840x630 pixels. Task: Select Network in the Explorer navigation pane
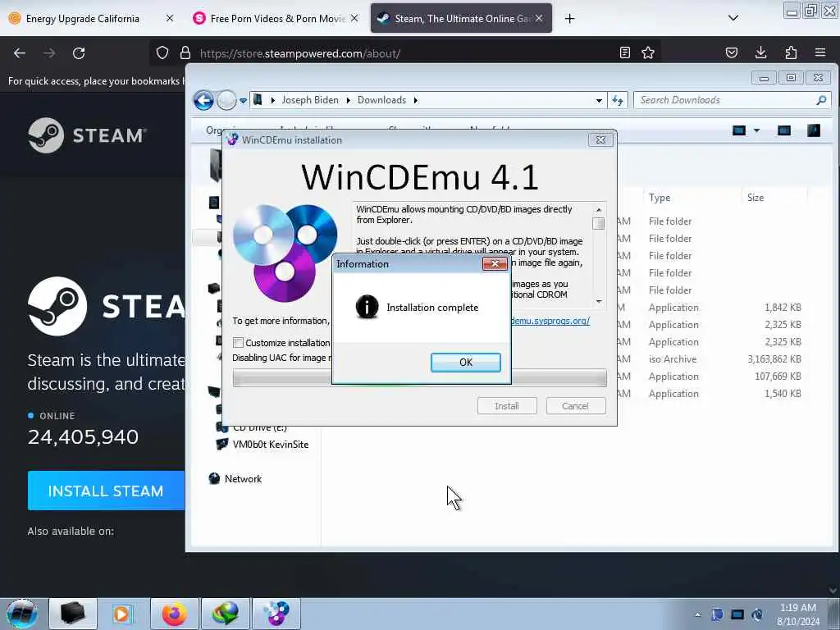[243, 478]
